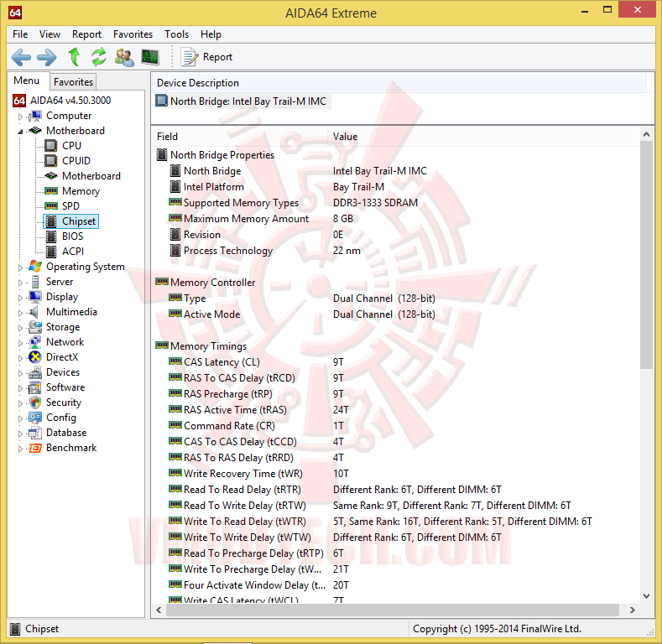This screenshot has width=662, height=644.
Task: Open the Database tree item
Action: (x=66, y=433)
